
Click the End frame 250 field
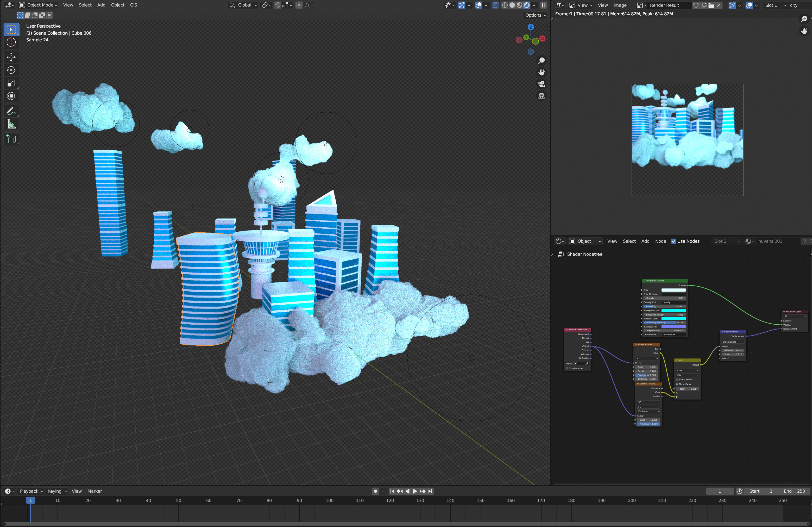pyautogui.click(x=794, y=491)
